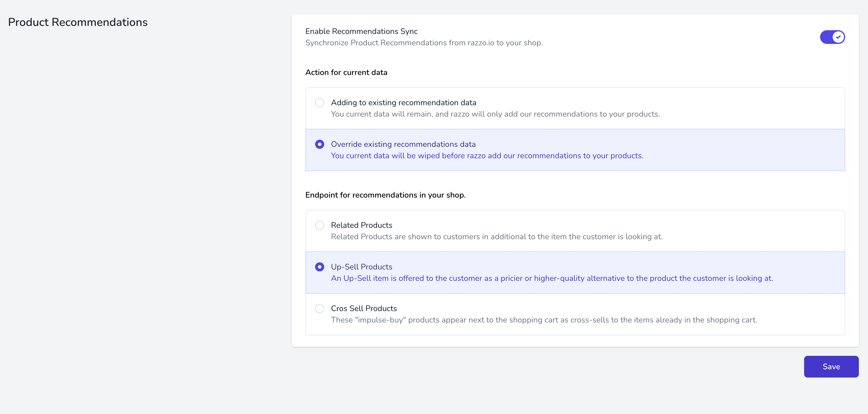Select Adding to existing recommendation data radio
The image size is (868, 414).
pyautogui.click(x=319, y=102)
